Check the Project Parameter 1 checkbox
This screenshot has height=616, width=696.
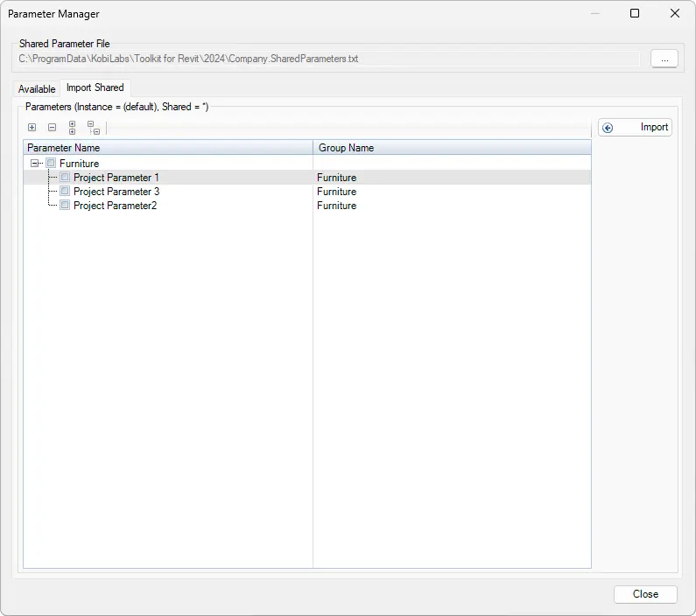[x=65, y=178]
